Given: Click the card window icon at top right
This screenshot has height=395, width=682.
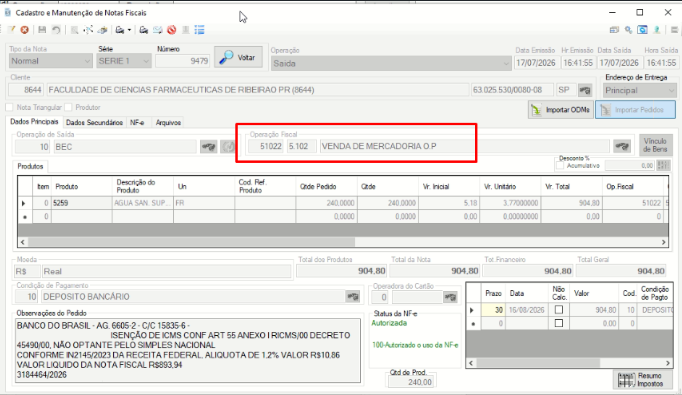Looking at the screenshot, I should point(614,30).
